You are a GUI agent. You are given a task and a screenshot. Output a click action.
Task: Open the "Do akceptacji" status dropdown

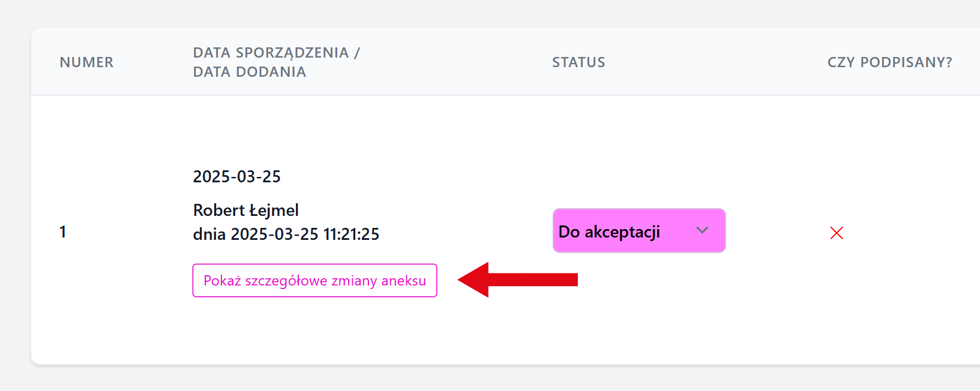click(639, 231)
